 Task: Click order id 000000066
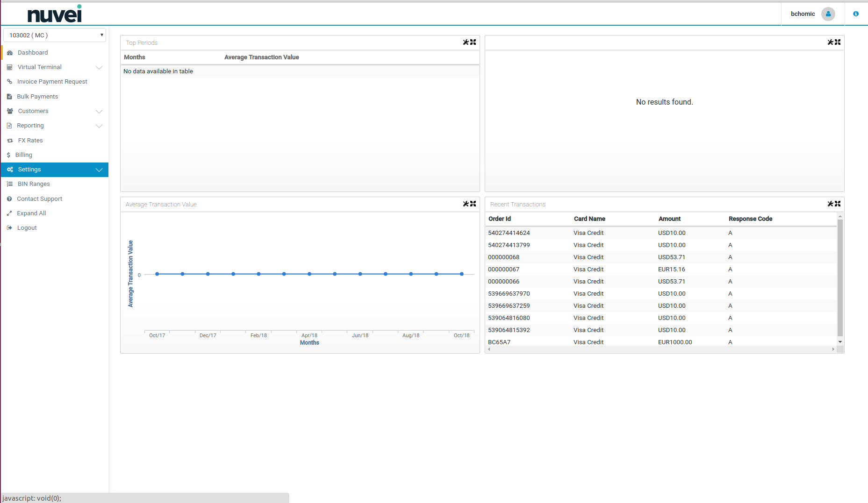(x=503, y=282)
